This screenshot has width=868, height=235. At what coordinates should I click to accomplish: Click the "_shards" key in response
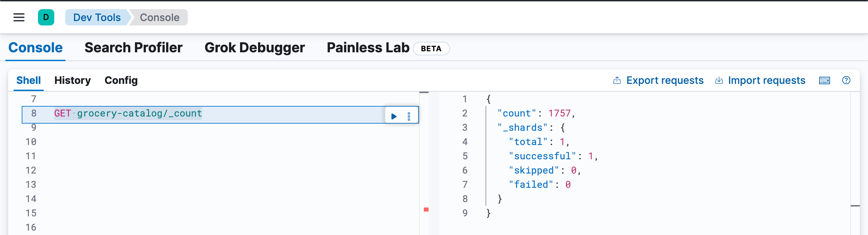(522, 128)
